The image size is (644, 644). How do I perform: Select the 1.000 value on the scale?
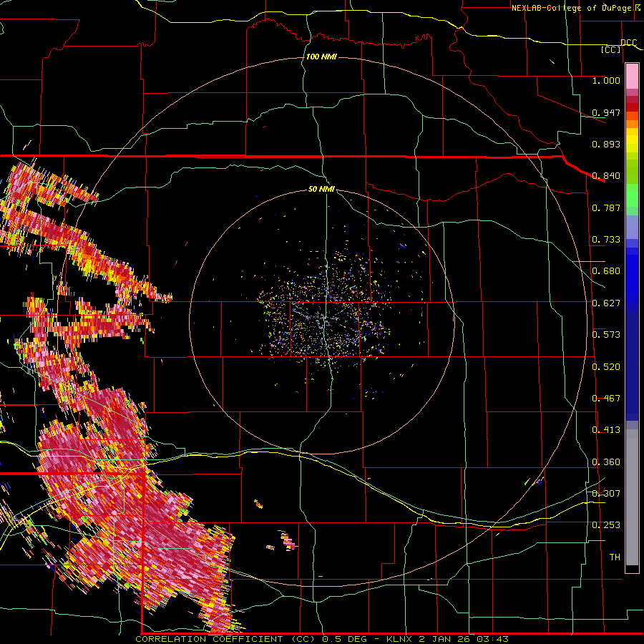pos(606,80)
